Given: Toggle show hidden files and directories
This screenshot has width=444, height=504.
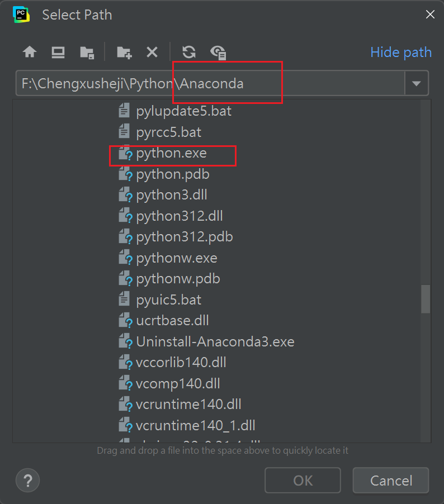Looking at the screenshot, I should coord(219,53).
